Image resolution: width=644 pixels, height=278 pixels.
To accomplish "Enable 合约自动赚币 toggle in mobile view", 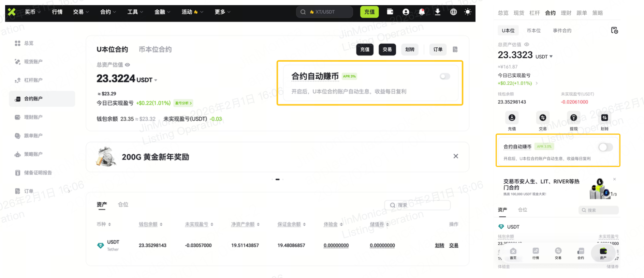I will coord(605,147).
